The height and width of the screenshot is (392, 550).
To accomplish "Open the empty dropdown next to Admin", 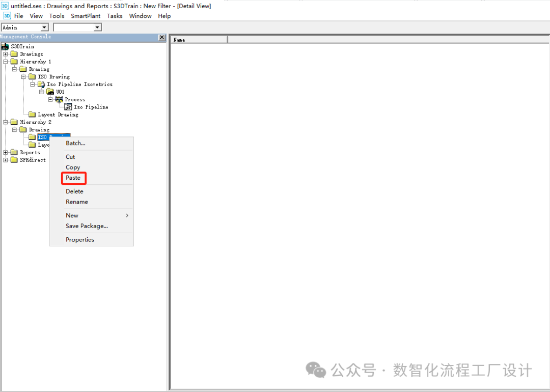I will pyautogui.click(x=97, y=27).
